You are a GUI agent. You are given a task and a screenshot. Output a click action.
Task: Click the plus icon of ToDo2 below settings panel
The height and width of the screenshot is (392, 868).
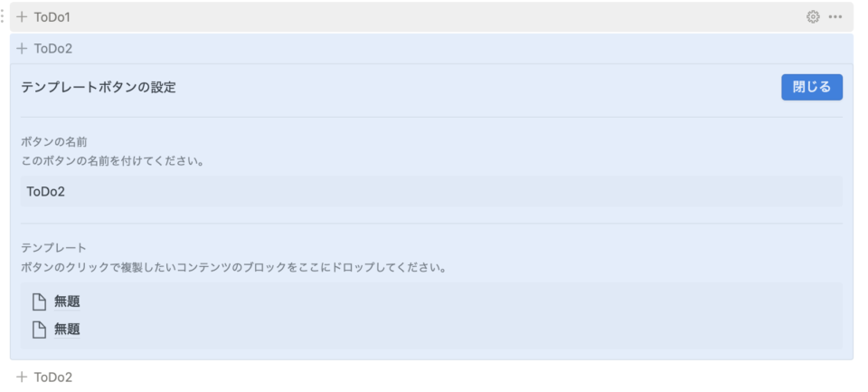[x=22, y=377]
